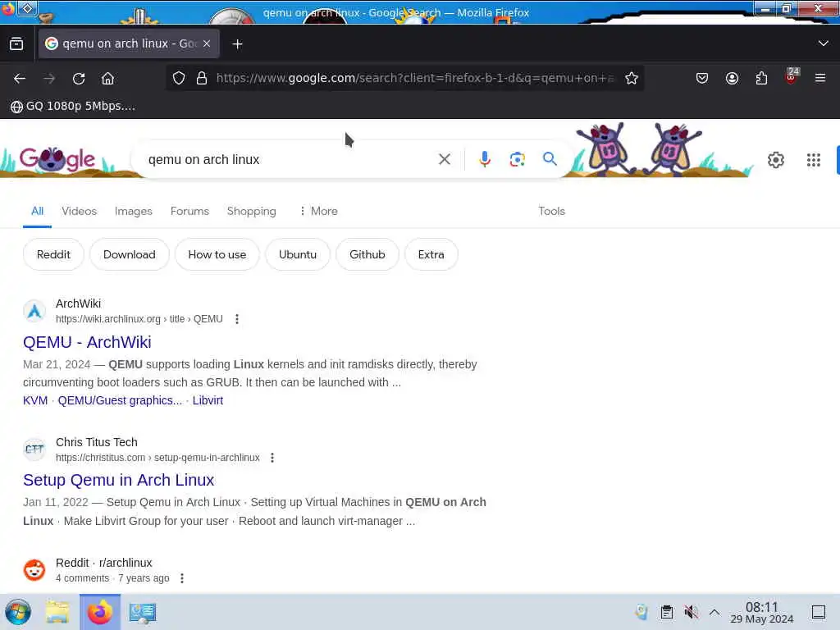This screenshot has height=630, width=840.
Task: Close the qemu on arch linux tab
Action: [x=207, y=44]
